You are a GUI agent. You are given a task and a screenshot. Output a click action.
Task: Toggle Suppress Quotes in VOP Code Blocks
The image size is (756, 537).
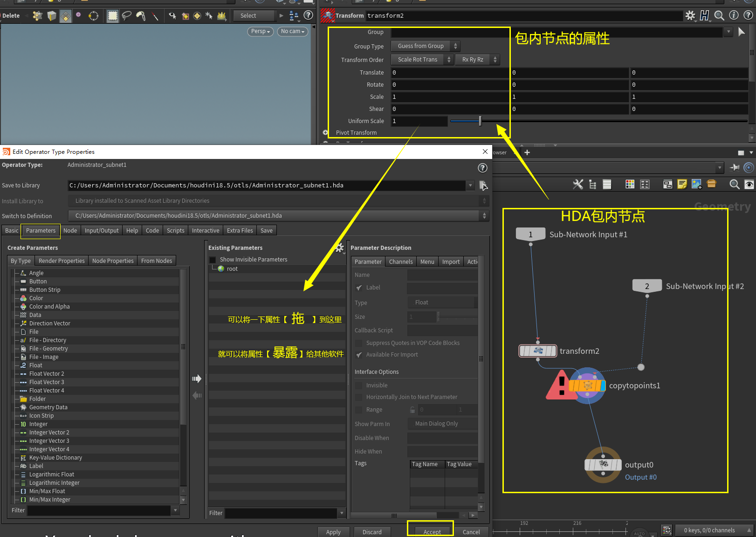click(359, 343)
